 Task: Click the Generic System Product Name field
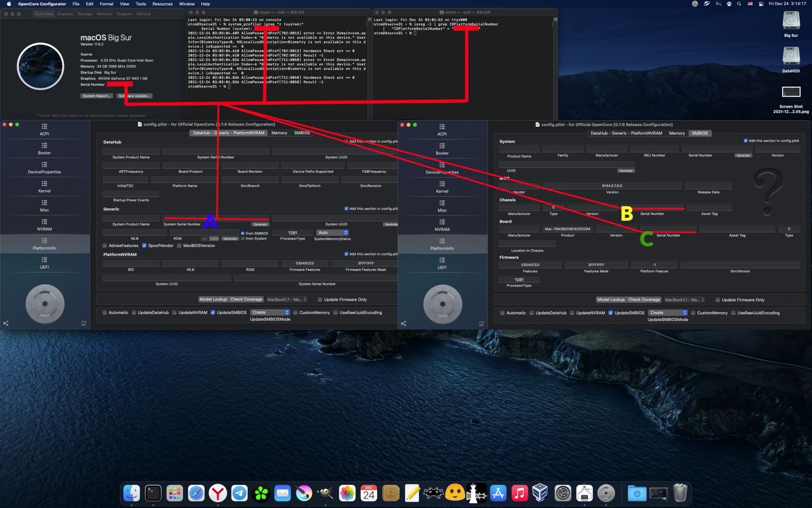click(x=131, y=218)
